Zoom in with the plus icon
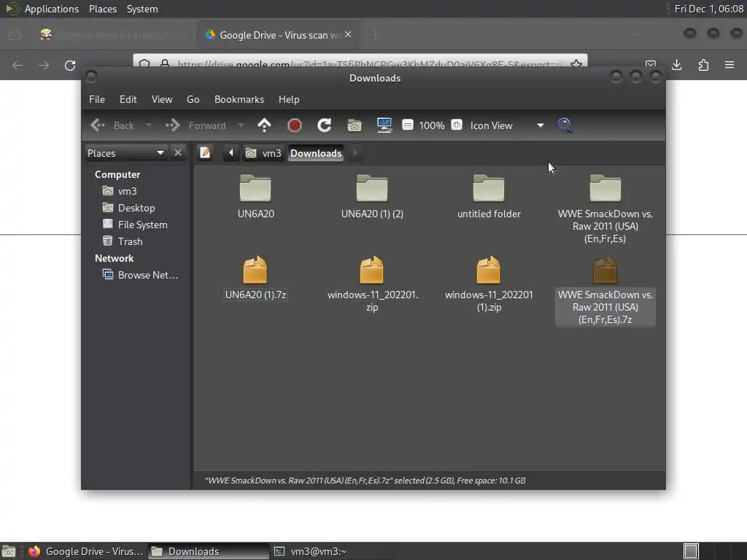747x560 pixels. point(457,125)
